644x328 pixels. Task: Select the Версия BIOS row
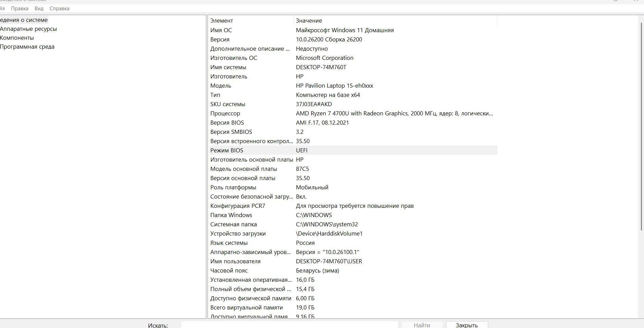point(353,123)
